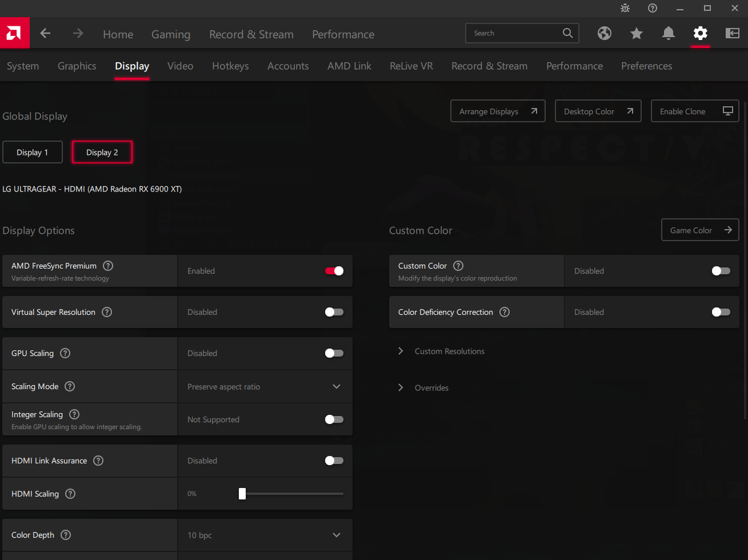The height and width of the screenshot is (560, 748).
Task: Go back with the left arrow
Action: click(45, 34)
